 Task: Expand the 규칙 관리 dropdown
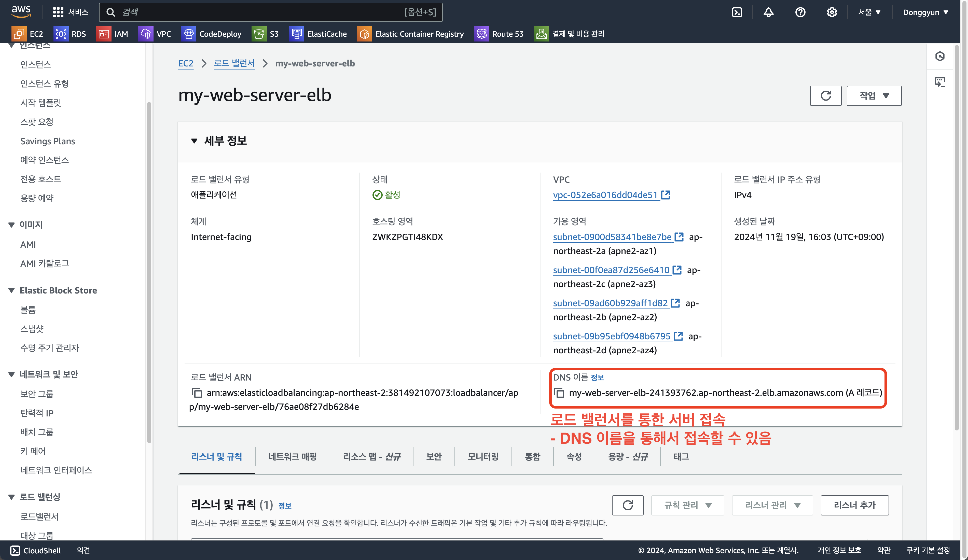point(688,505)
